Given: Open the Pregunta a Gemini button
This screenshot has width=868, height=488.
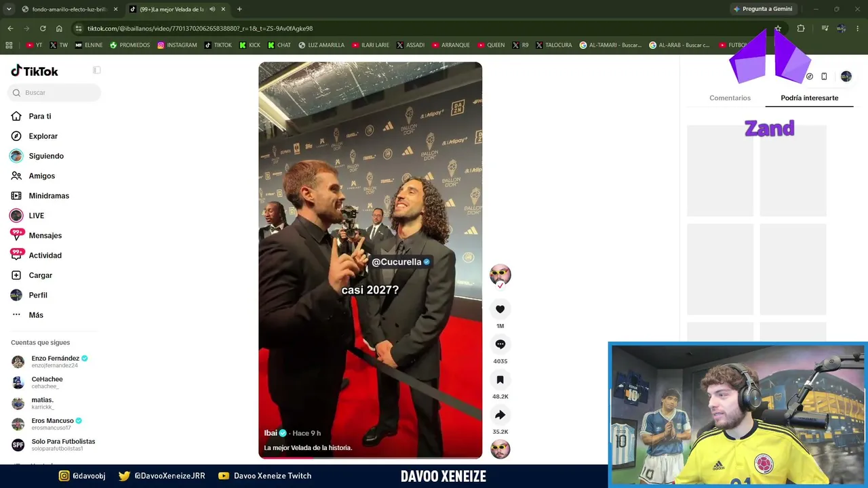Looking at the screenshot, I should click(x=763, y=9).
